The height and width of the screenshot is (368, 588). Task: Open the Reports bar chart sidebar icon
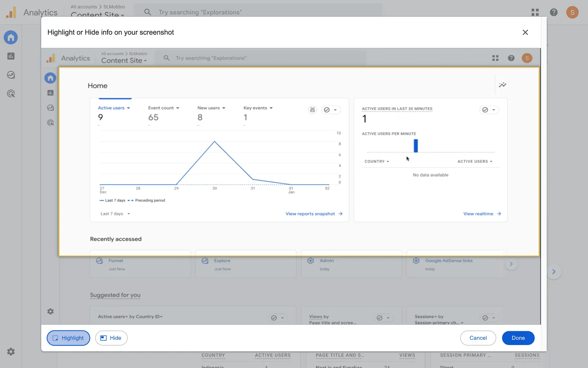click(x=11, y=56)
